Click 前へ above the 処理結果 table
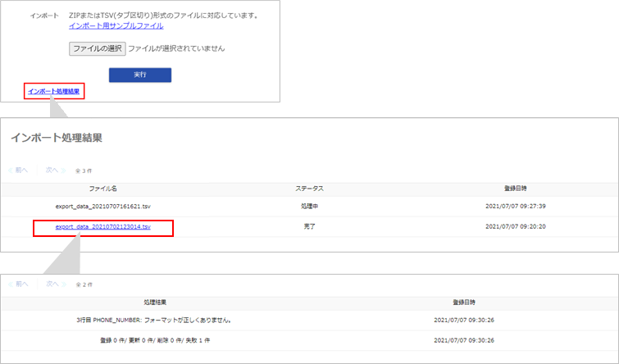 pos(18,284)
